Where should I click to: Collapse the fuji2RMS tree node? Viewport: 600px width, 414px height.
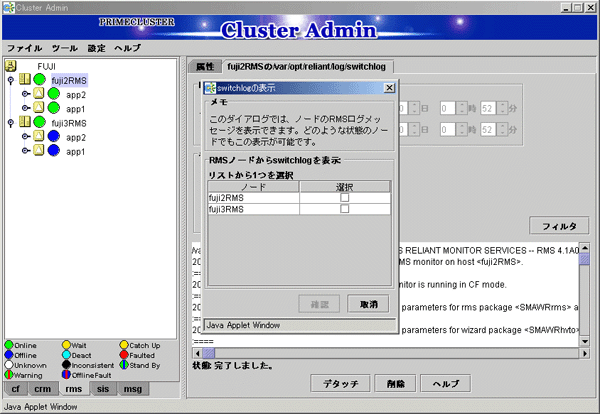11,81
